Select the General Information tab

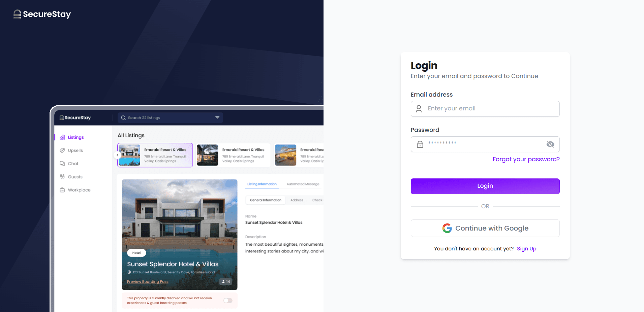pyautogui.click(x=266, y=200)
